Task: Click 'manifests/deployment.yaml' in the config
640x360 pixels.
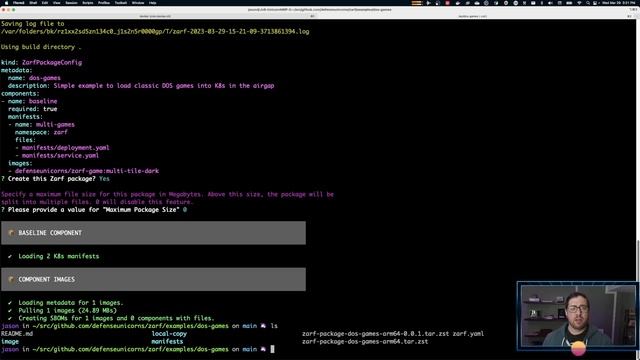Action: click(x=66, y=148)
